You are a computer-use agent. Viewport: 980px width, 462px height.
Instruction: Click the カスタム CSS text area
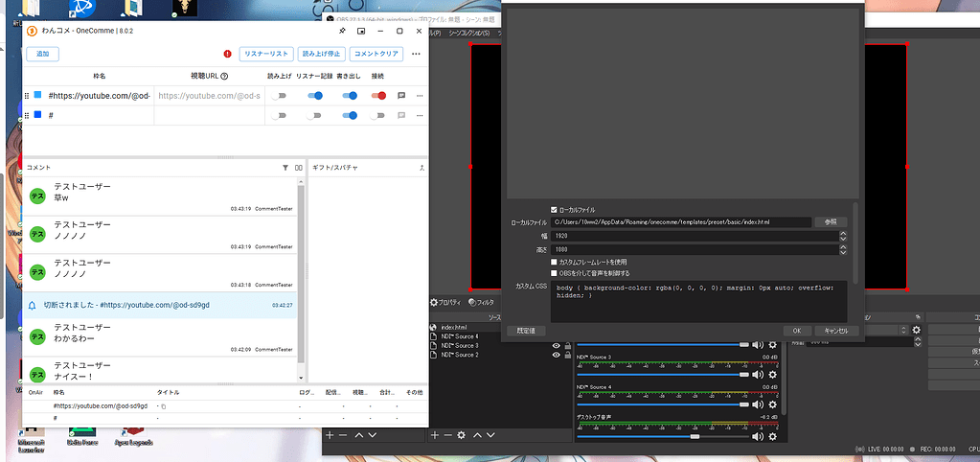point(697,300)
